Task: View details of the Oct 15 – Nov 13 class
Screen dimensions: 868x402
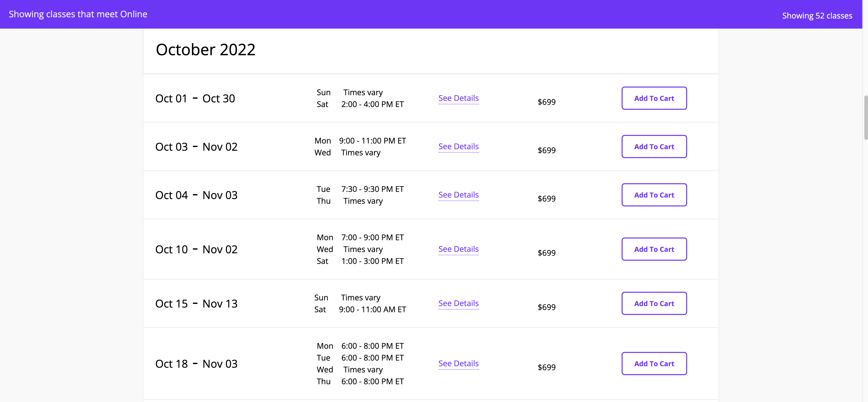Action: 458,304
